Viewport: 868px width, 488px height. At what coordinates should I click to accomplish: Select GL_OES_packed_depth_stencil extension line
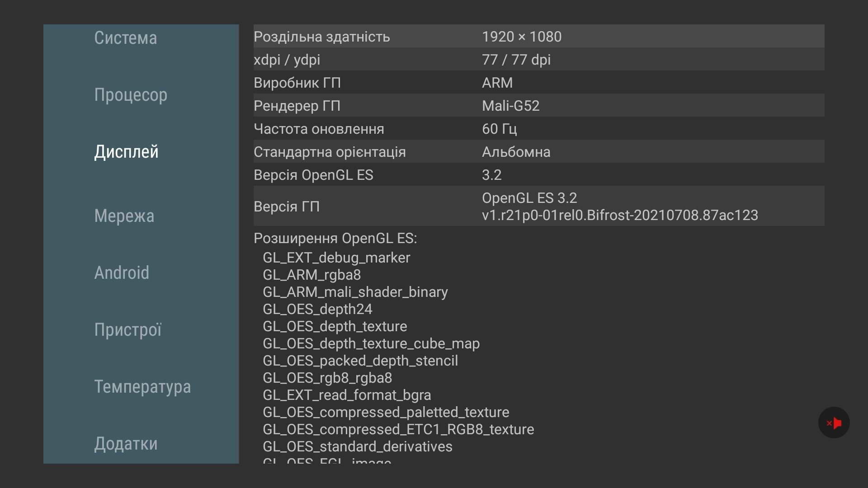point(360,361)
